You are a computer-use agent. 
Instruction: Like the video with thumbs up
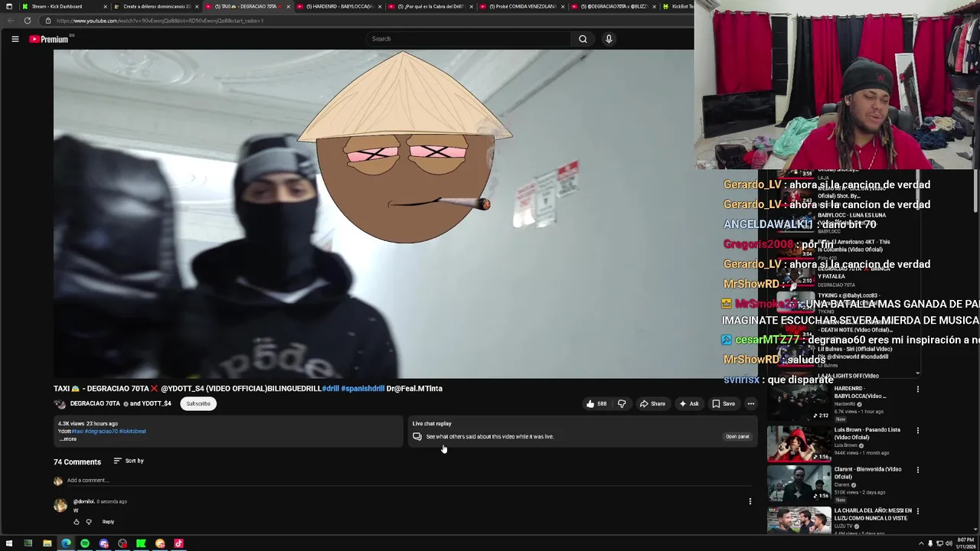596,404
